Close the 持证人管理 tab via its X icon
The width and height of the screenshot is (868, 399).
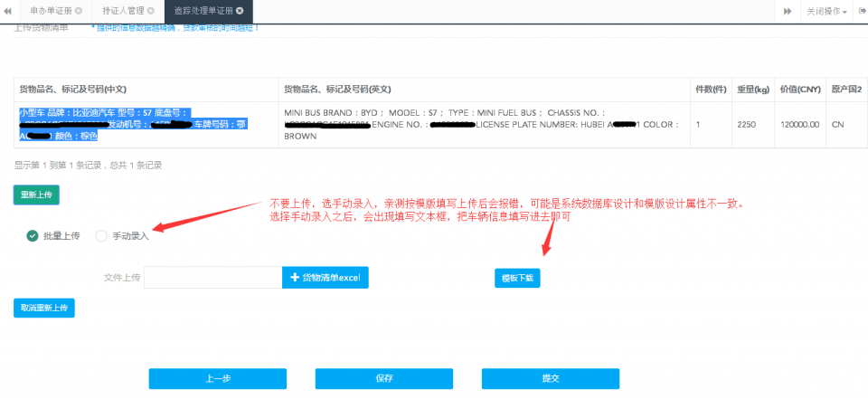click(151, 11)
